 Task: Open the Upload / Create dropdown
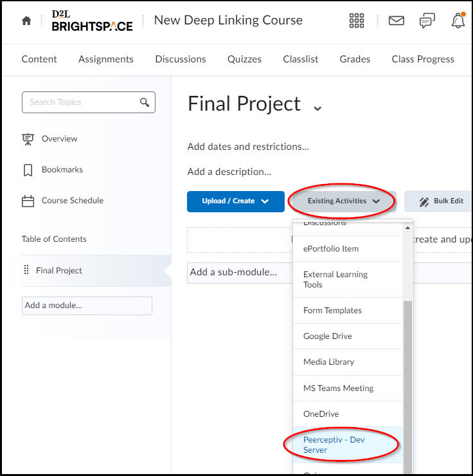(x=236, y=201)
